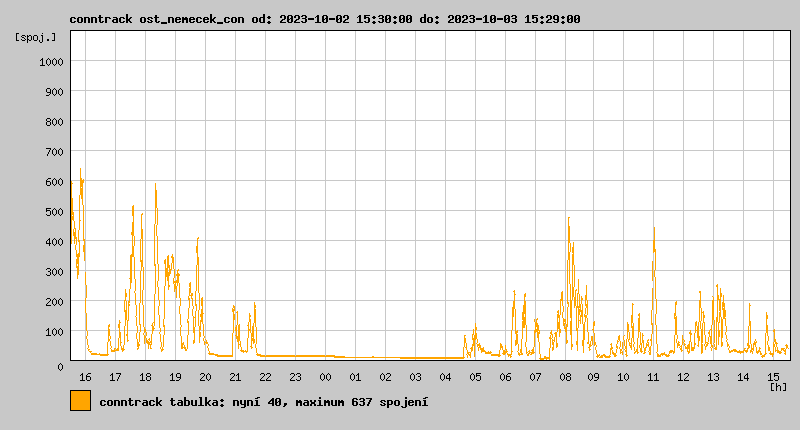Click the orange conntrack legend swatch

(81, 400)
